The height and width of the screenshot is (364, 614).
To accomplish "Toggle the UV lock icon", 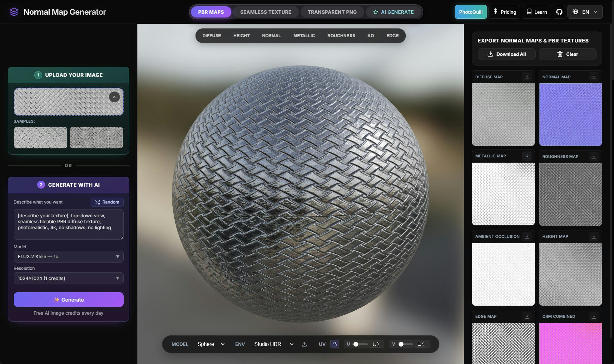I will point(334,344).
